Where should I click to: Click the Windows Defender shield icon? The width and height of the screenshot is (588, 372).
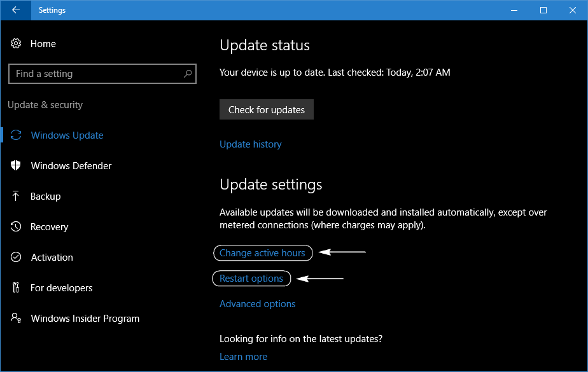16,165
